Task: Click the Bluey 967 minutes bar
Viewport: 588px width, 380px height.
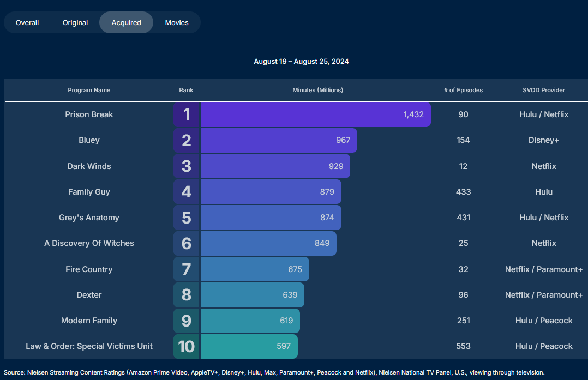Action: click(x=279, y=140)
